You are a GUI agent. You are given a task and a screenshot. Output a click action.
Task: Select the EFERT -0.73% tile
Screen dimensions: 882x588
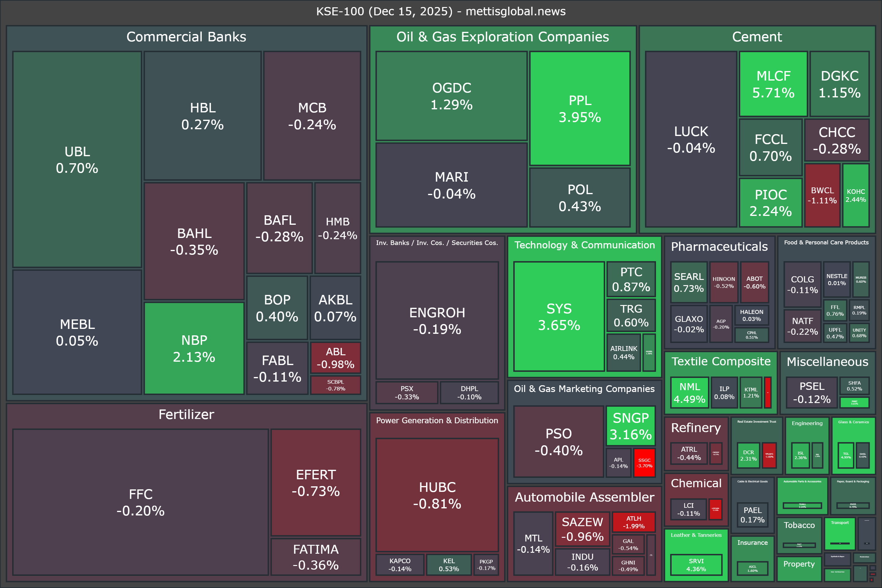tap(316, 483)
